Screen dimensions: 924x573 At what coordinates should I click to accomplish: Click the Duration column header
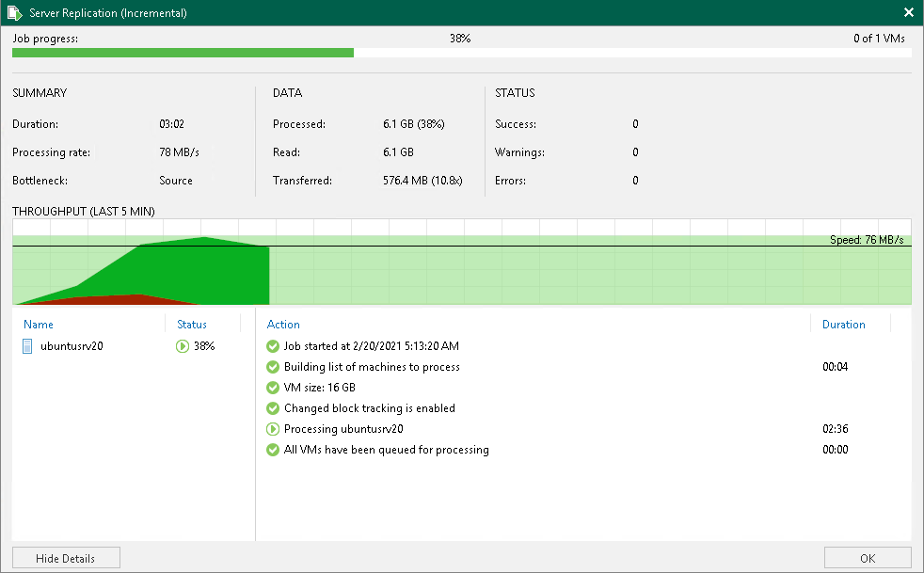point(843,325)
